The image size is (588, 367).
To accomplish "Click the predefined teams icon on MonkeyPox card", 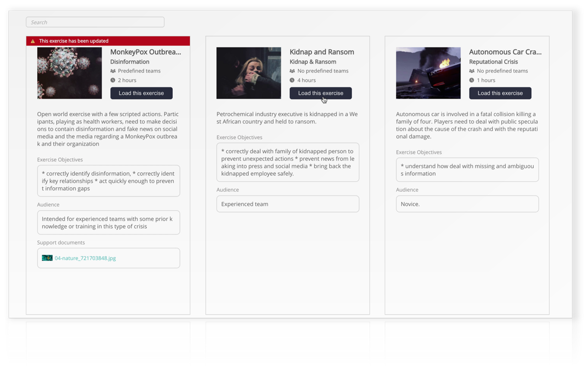I will (x=113, y=71).
